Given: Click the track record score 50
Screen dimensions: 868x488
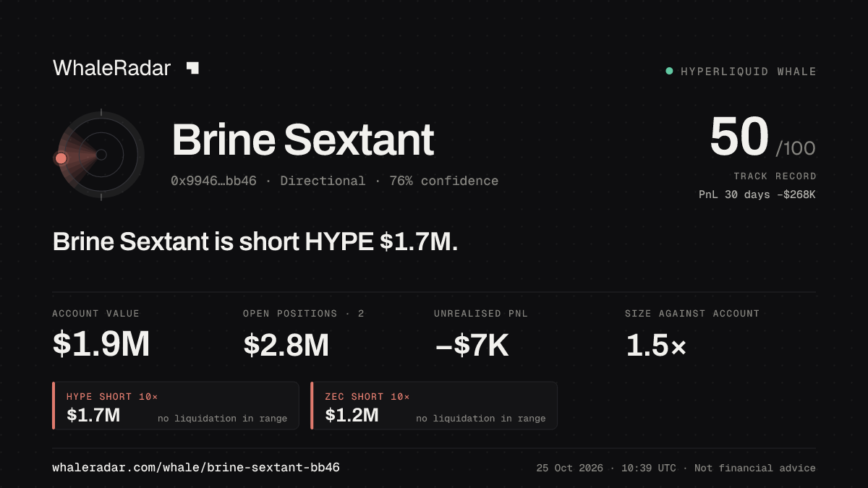Looking at the screenshot, I should point(739,137).
